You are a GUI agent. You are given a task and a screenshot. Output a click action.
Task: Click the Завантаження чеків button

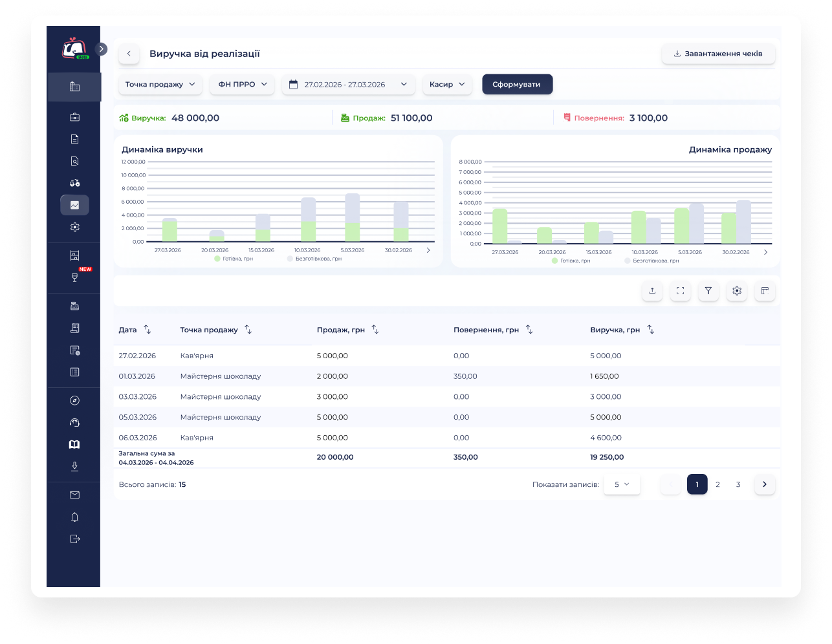(718, 54)
